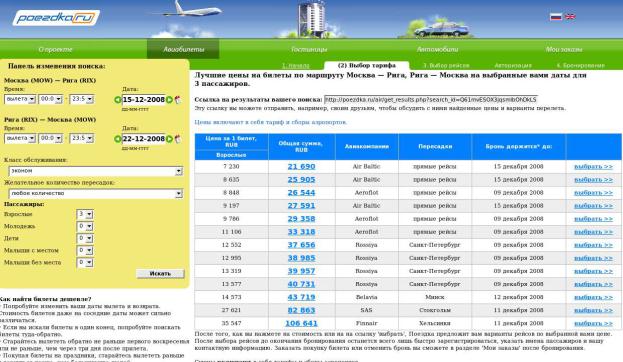Go back to step 1 Начало
Viewport: 623px width, 362px height.
click(296, 66)
